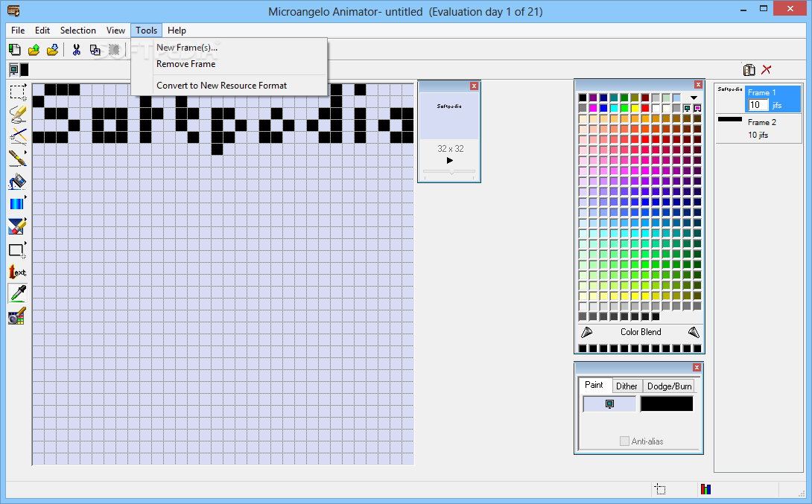Switch to the Dodge/Burn tab
This screenshot has height=504, width=812.
point(669,386)
